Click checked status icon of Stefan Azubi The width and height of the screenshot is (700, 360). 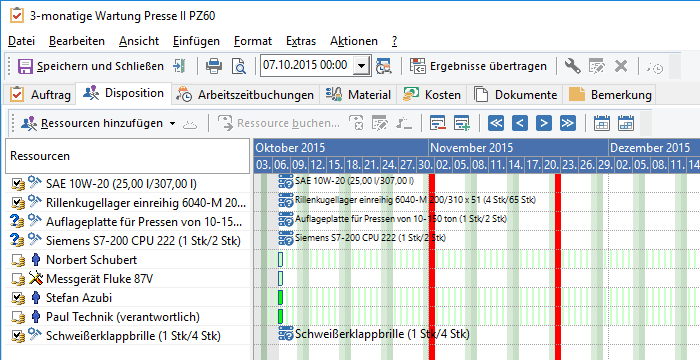(x=18, y=298)
